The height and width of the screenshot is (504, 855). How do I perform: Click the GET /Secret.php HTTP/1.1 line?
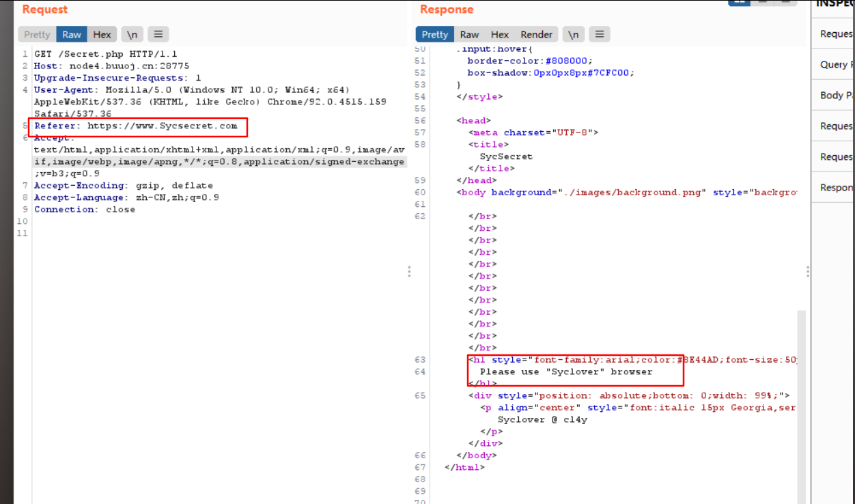click(x=105, y=54)
